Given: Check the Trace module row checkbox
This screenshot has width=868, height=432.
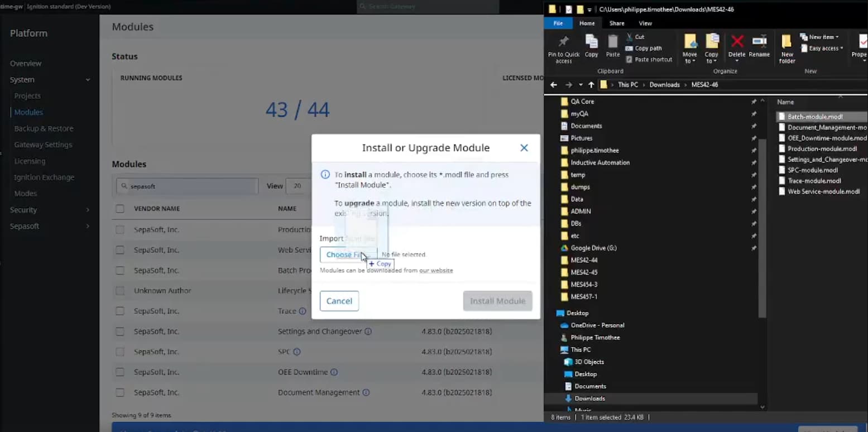Looking at the screenshot, I should [x=120, y=311].
